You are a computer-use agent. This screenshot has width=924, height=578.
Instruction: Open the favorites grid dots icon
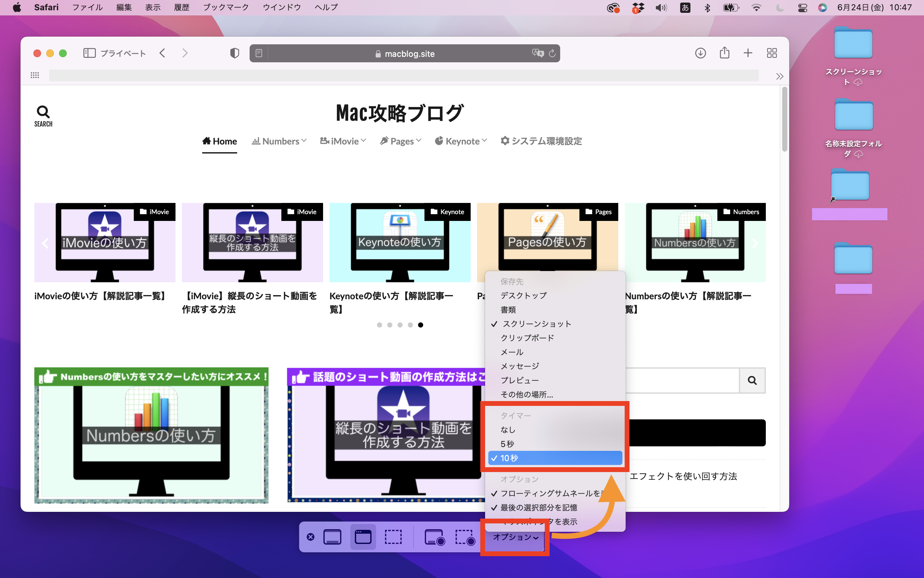(35, 75)
